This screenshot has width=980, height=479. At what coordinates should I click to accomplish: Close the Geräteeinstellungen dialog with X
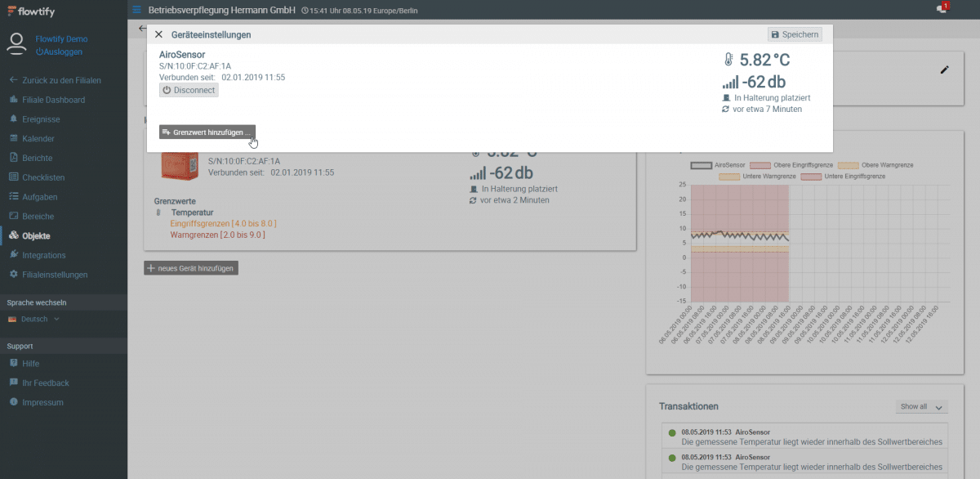[x=158, y=35]
